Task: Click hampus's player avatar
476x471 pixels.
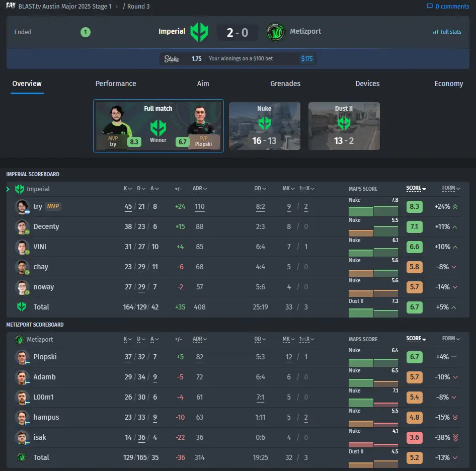Action: [x=22, y=418]
